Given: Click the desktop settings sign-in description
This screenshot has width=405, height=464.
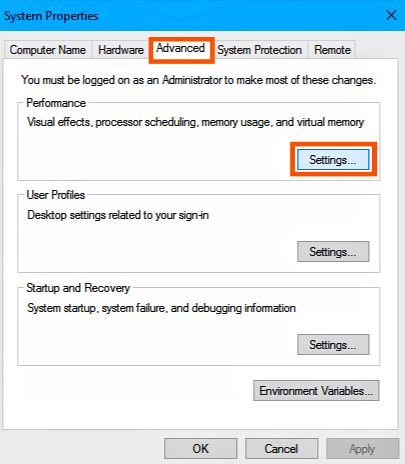Looking at the screenshot, I should click(118, 215).
